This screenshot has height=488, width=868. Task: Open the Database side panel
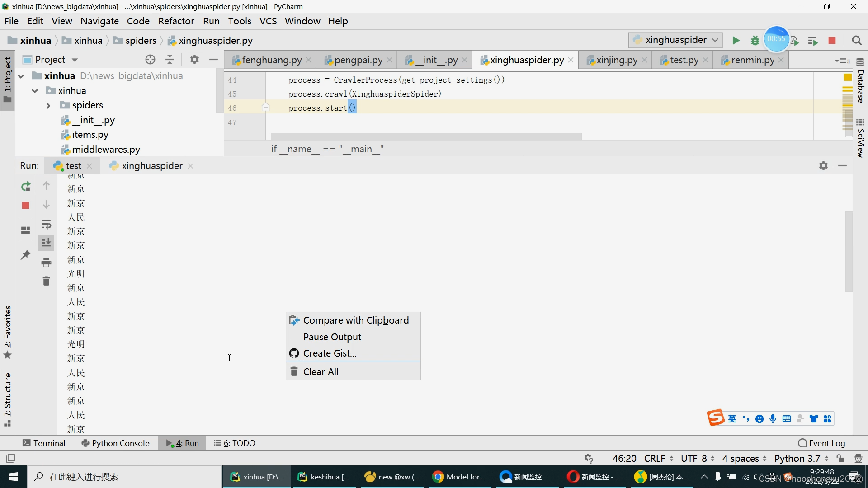coord(860,80)
